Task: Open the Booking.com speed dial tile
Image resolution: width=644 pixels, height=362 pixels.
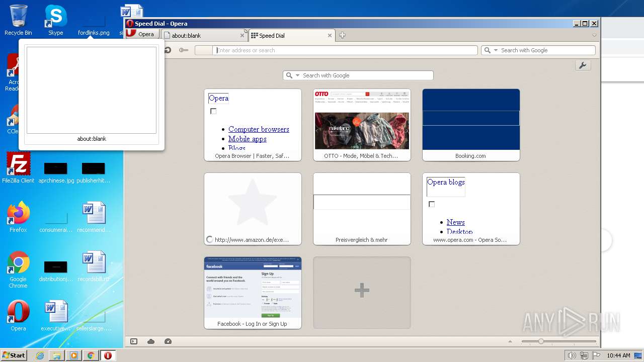Action: (471, 125)
